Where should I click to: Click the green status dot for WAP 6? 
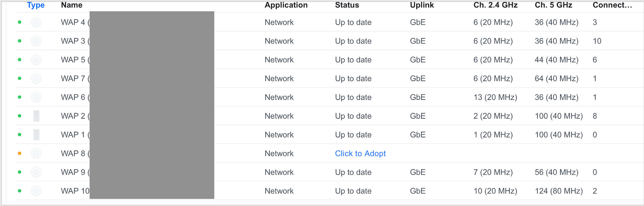pos(20,97)
